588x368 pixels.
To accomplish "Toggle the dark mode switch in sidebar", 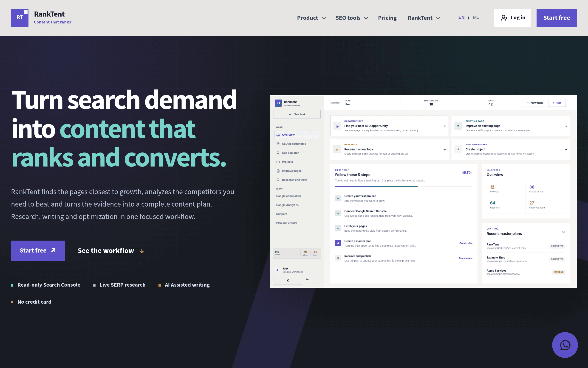I will tap(288, 280).
